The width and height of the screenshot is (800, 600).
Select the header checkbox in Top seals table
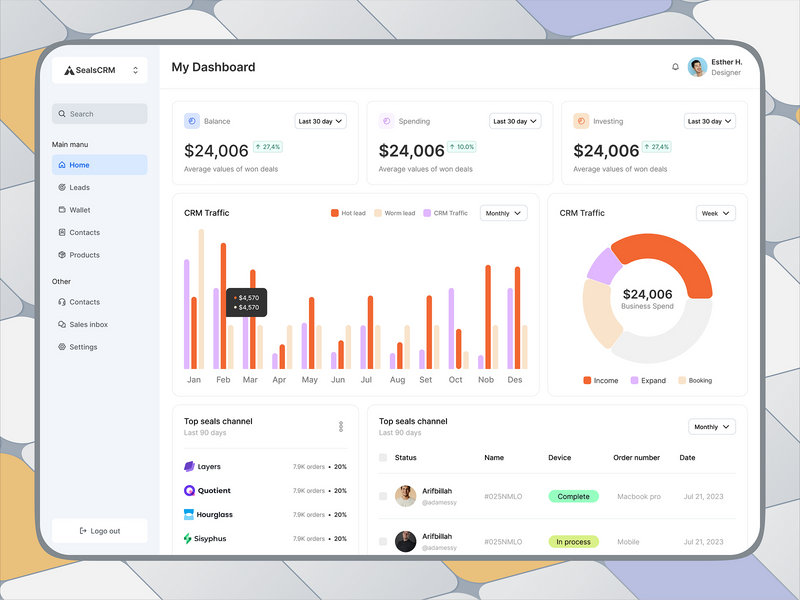point(382,457)
